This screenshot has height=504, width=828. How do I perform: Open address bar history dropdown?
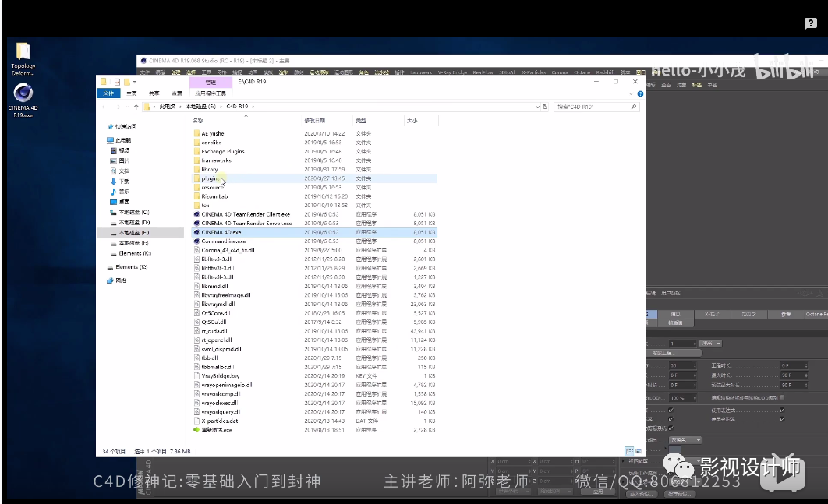click(537, 107)
